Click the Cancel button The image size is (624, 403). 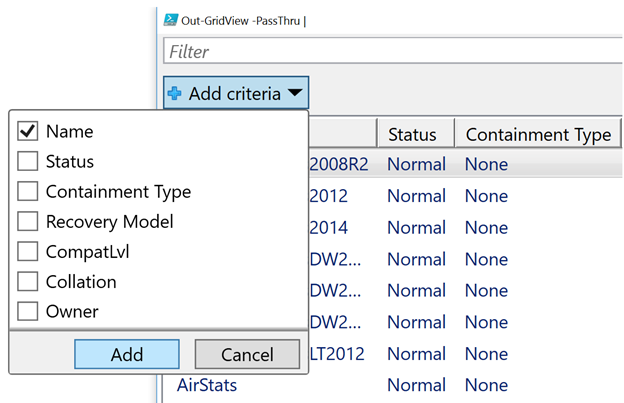point(247,354)
